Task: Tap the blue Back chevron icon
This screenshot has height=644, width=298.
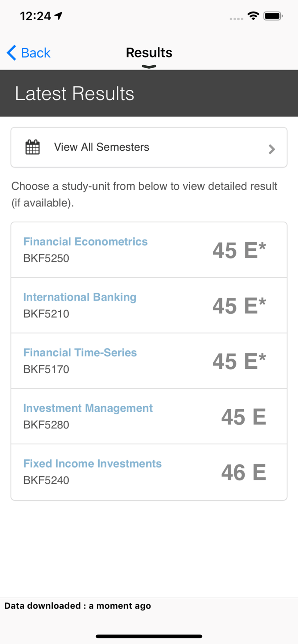Action: [12, 53]
